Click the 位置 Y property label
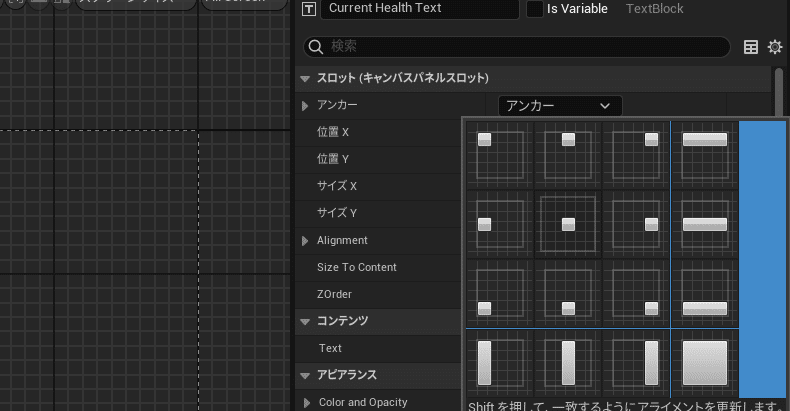 point(333,159)
